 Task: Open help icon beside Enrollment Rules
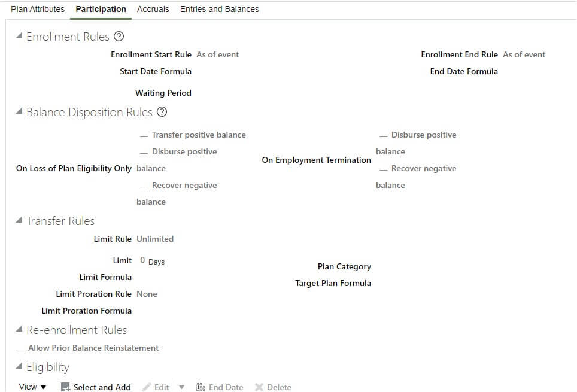(119, 37)
